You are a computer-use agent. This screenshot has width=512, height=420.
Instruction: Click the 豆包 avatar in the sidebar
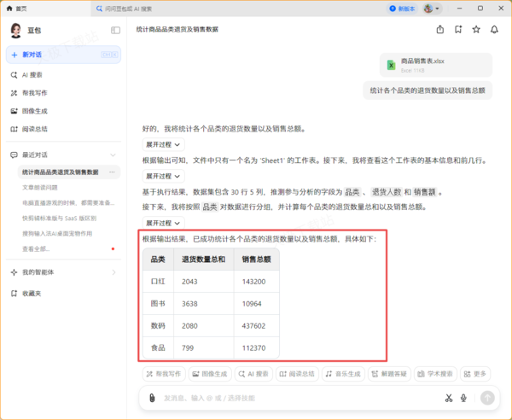click(x=15, y=31)
